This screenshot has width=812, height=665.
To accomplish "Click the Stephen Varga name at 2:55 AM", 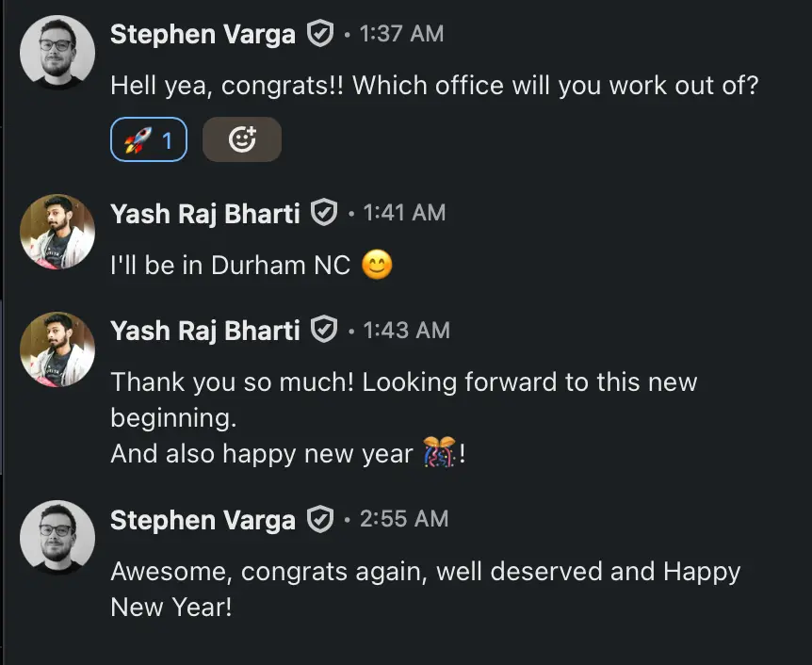I will tap(203, 519).
